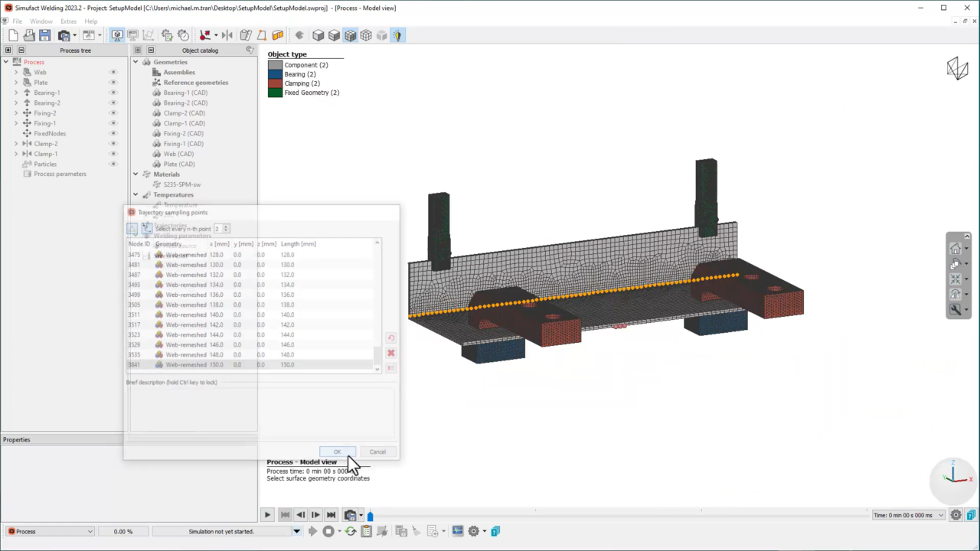Select row 3535 in sampling points table
Viewport: 980px width, 551px height.
coord(250,355)
